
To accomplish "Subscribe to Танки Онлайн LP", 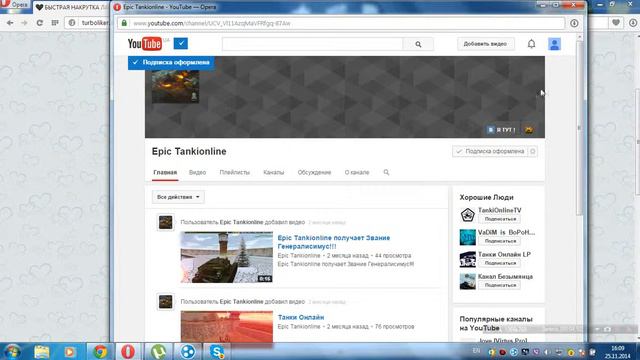I will click(500, 263).
